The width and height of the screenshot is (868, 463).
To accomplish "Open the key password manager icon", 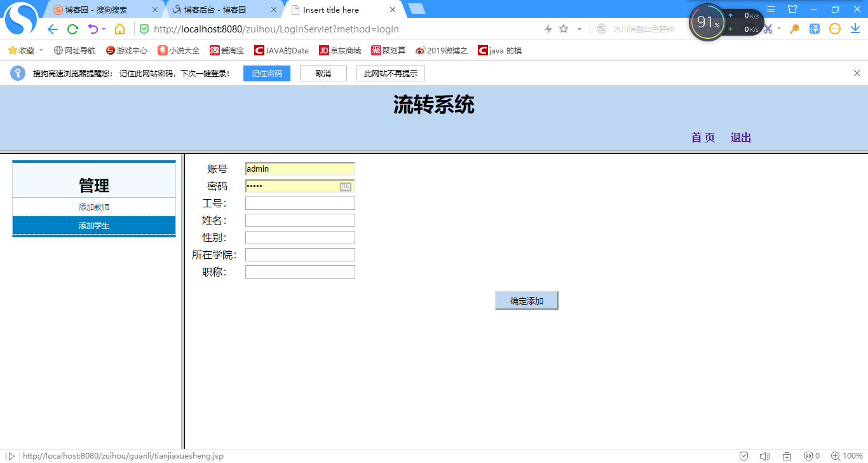I will (x=794, y=29).
